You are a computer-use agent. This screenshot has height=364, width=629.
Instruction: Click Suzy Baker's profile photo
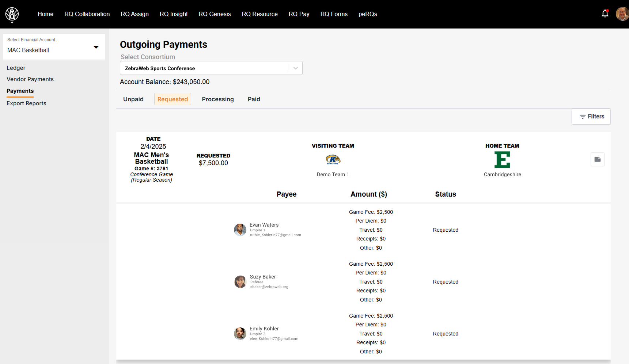pos(240,282)
